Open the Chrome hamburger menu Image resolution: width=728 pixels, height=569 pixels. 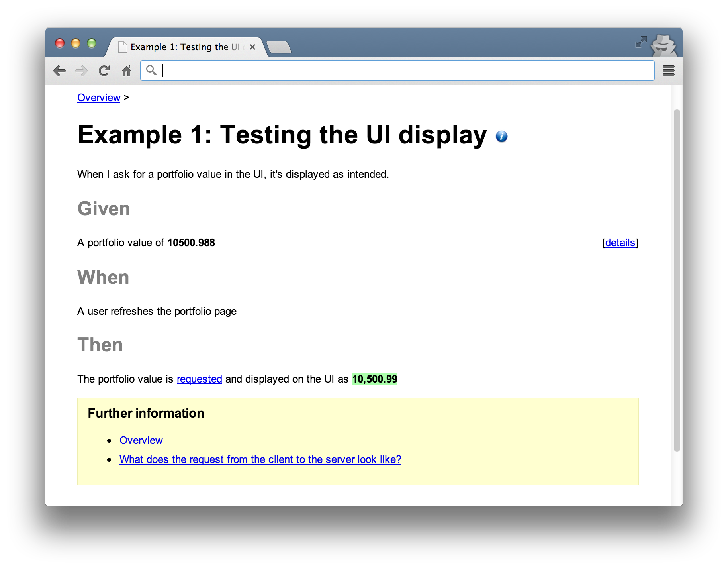(x=668, y=71)
